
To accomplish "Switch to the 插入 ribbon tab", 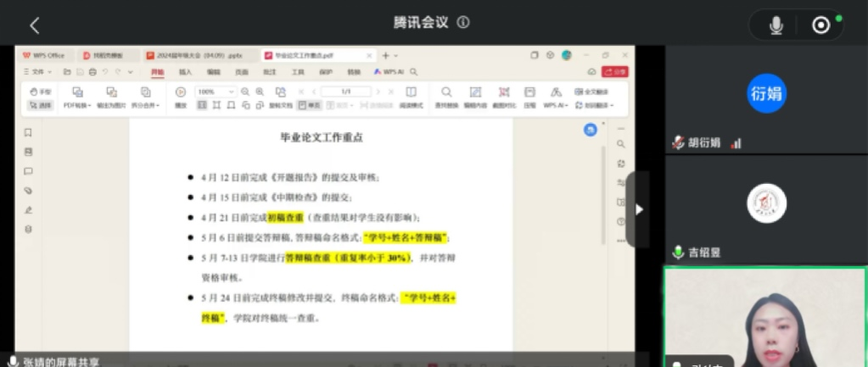I will [186, 72].
